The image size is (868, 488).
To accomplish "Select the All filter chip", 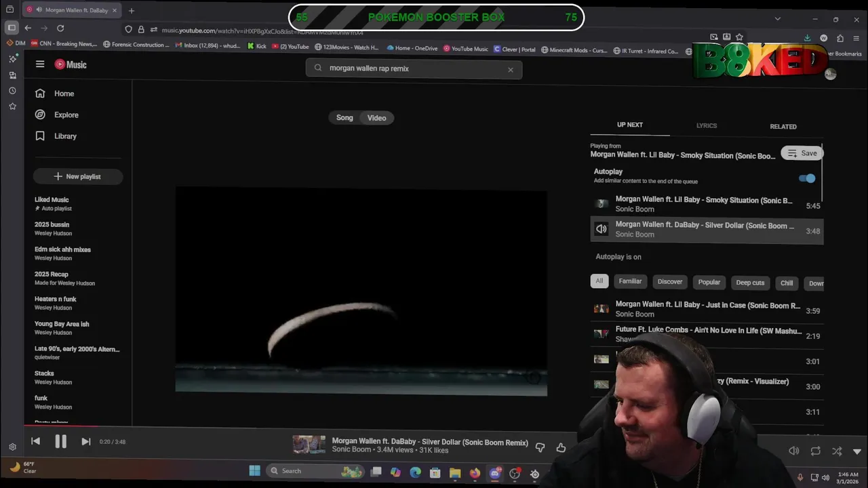I will tap(599, 281).
